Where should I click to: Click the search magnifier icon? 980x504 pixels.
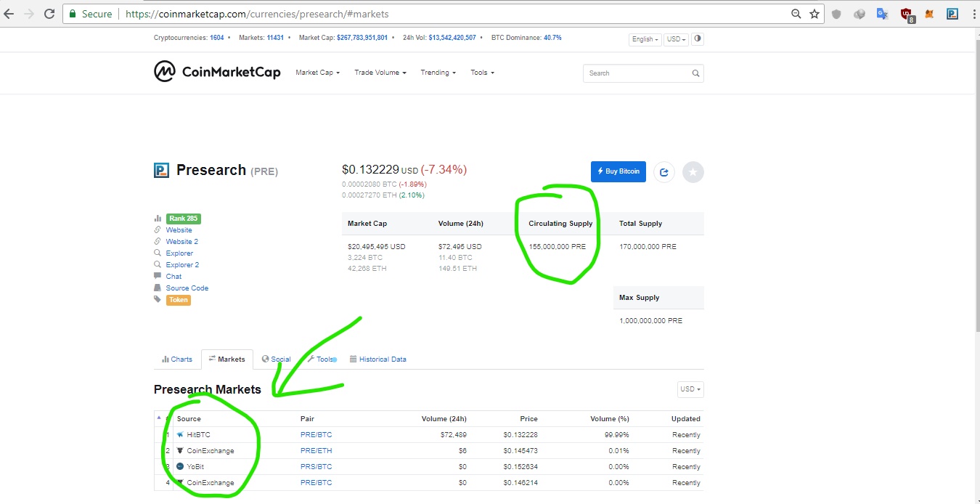point(695,73)
